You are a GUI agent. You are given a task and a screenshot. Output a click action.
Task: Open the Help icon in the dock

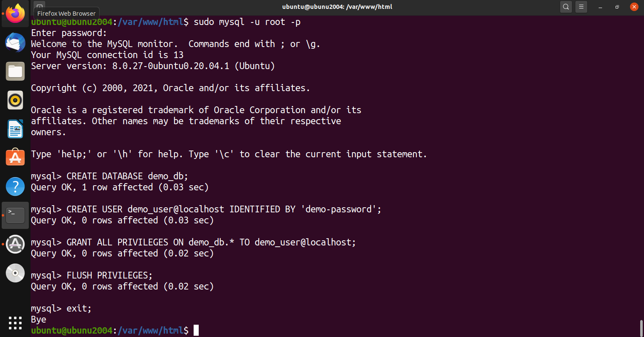click(x=15, y=187)
